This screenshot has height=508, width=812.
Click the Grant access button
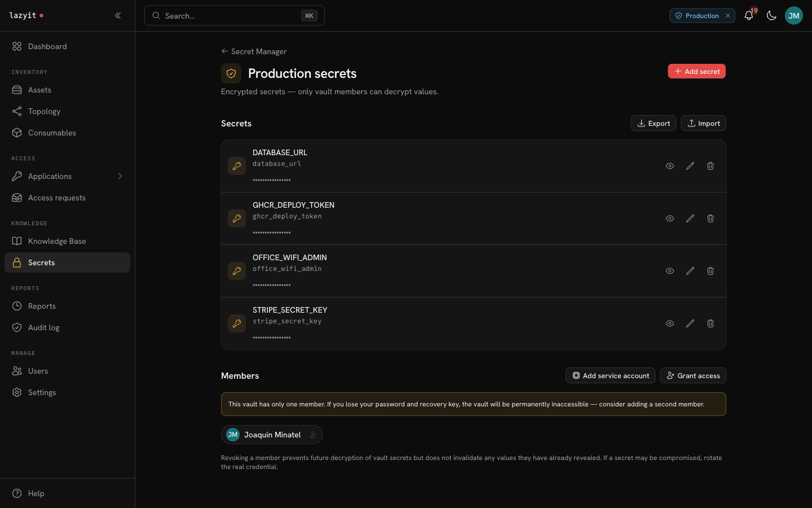pyautogui.click(x=693, y=375)
